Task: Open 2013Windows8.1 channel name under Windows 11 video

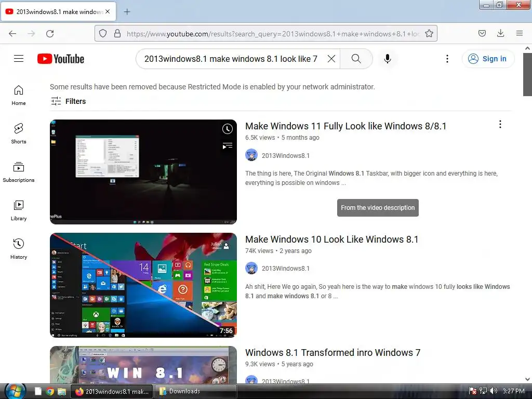Action: 285,156
